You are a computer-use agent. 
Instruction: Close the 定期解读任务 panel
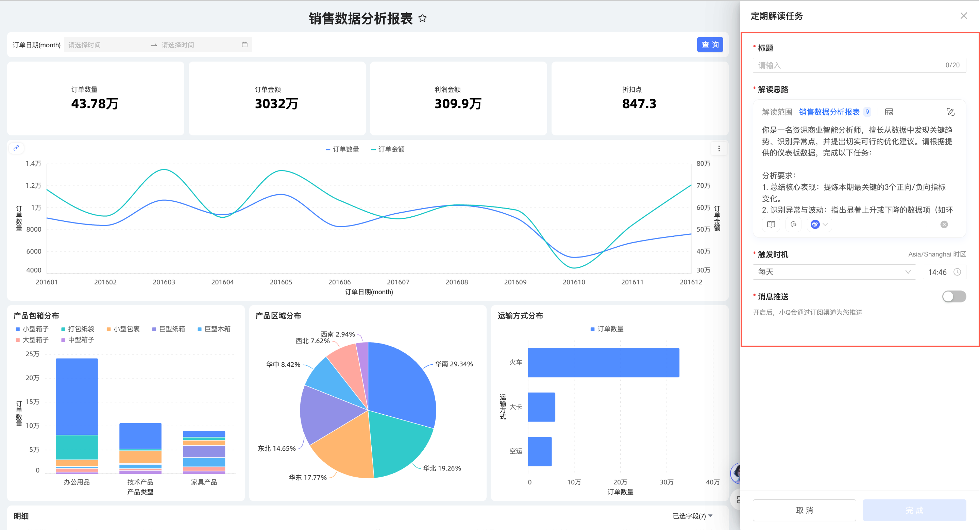click(964, 16)
